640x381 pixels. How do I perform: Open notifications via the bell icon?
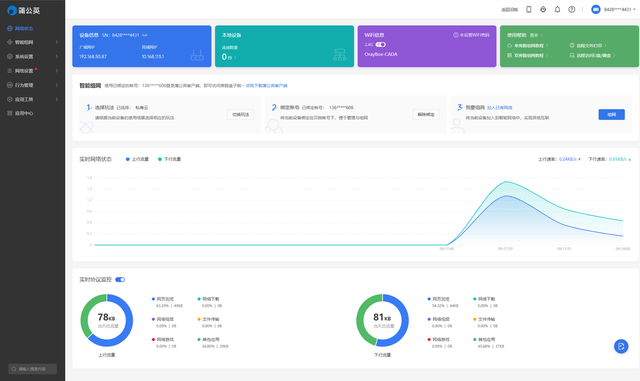coord(557,9)
